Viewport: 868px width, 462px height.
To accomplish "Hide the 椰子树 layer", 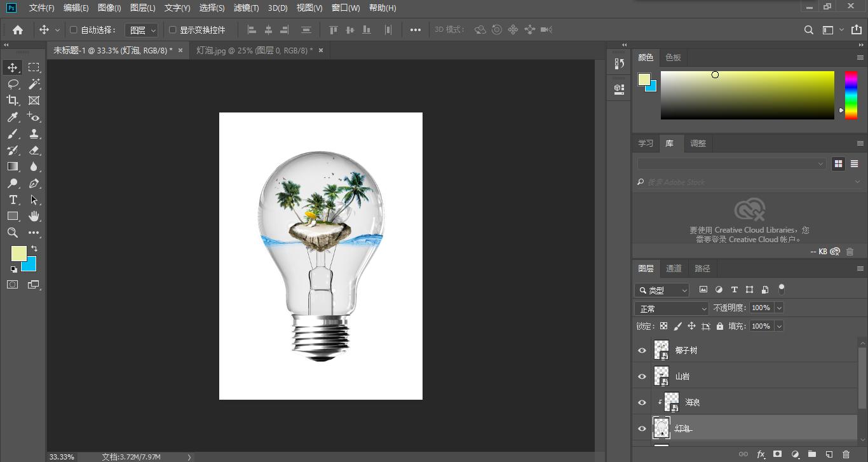I will pos(642,350).
